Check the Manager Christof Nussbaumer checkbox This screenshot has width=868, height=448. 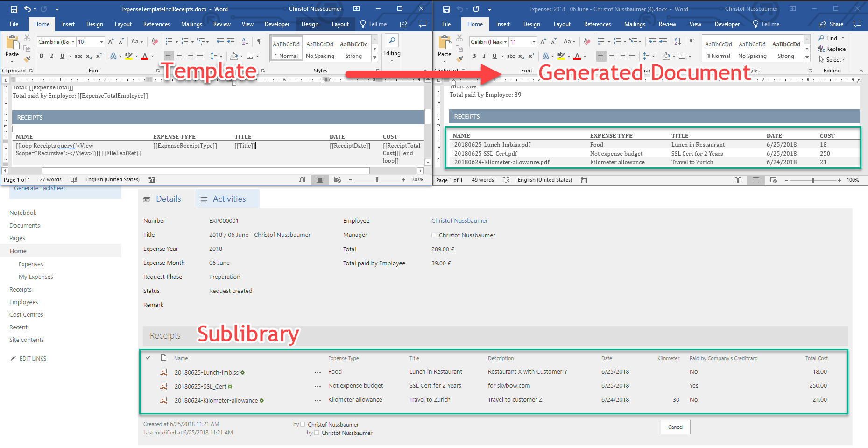coord(434,235)
